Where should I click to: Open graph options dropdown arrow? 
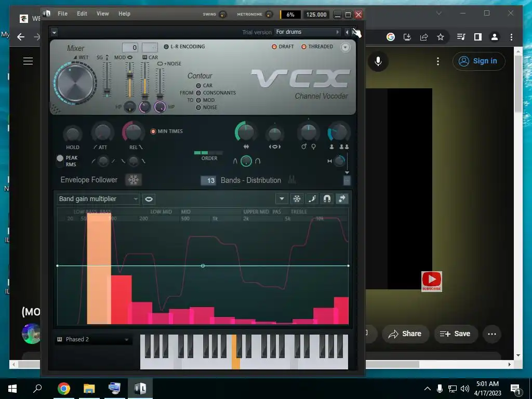point(282,199)
